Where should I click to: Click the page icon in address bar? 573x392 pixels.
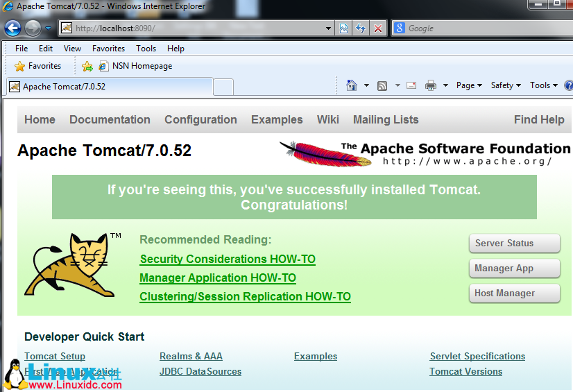67,28
